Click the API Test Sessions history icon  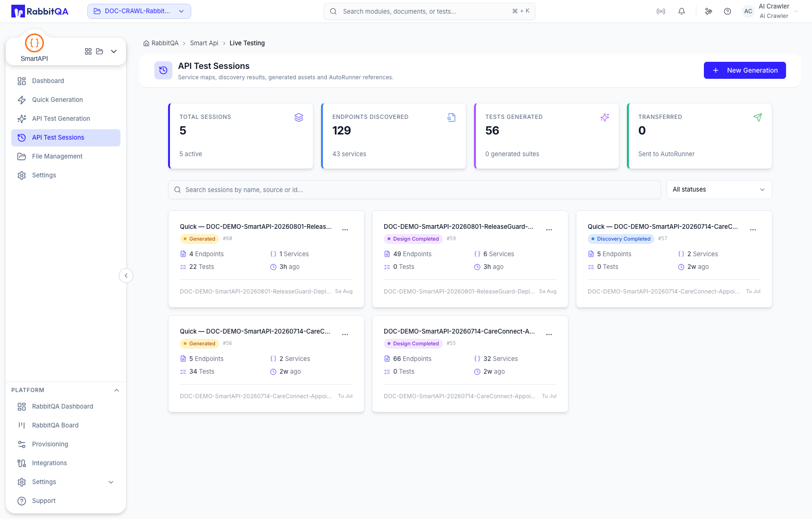[163, 70]
